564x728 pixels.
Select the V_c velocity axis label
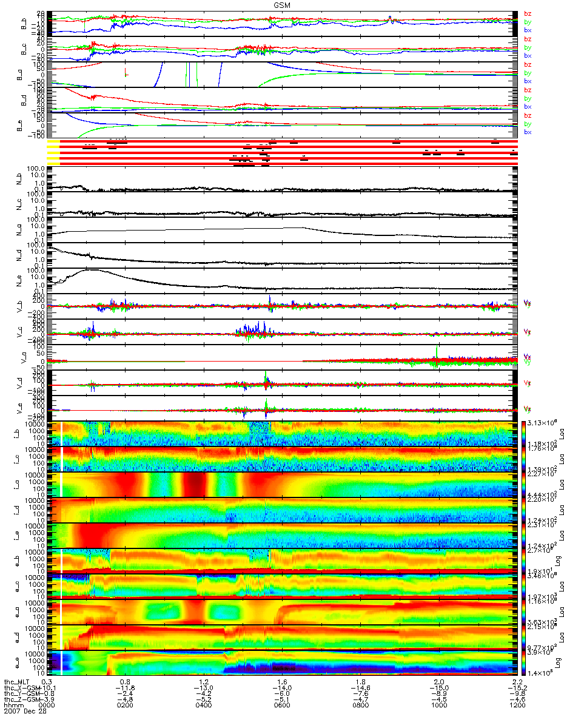click(x=19, y=332)
